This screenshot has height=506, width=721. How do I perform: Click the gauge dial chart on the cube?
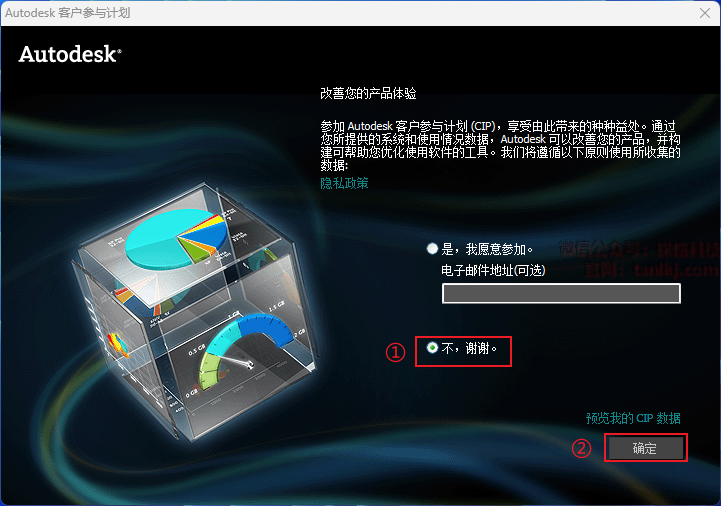[246, 348]
